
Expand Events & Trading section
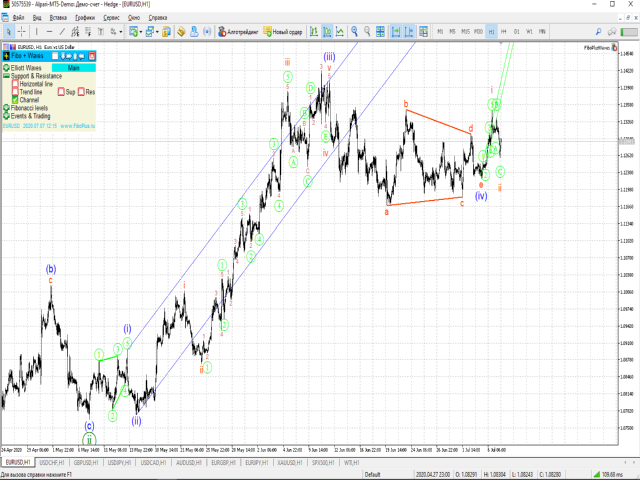pyautogui.click(x=6, y=116)
